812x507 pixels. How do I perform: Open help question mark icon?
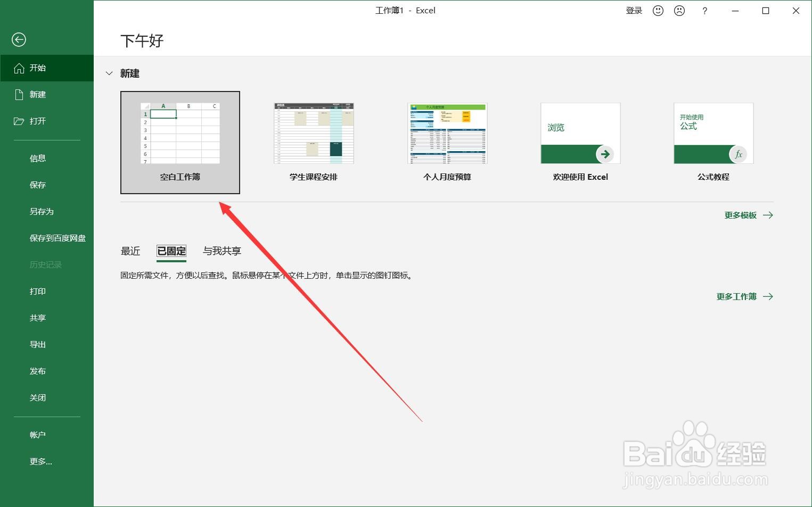[x=704, y=11]
